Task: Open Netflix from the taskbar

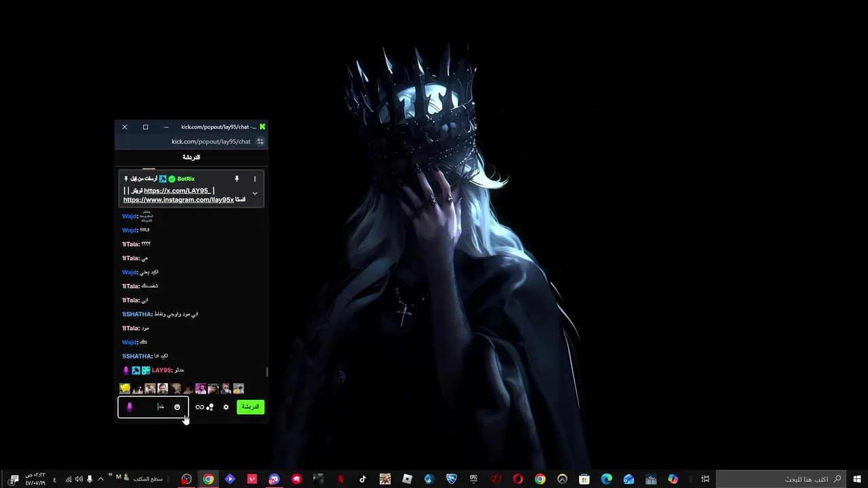Action: point(340,479)
